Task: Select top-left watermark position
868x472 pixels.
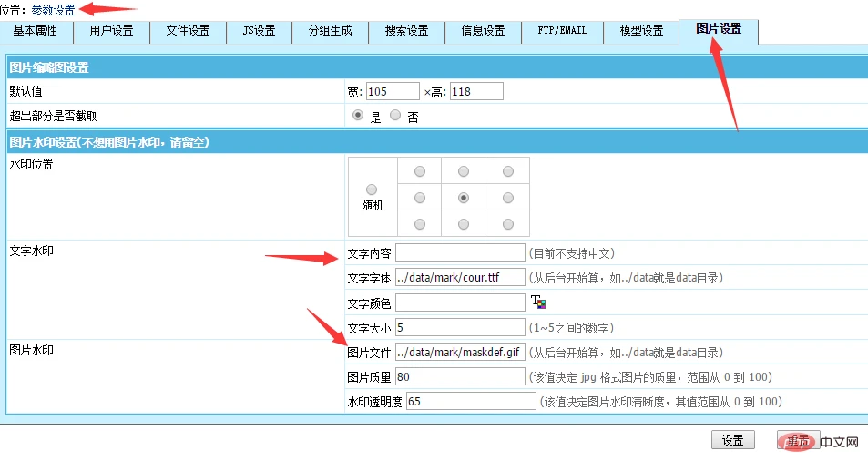Action: tap(420, 171)
